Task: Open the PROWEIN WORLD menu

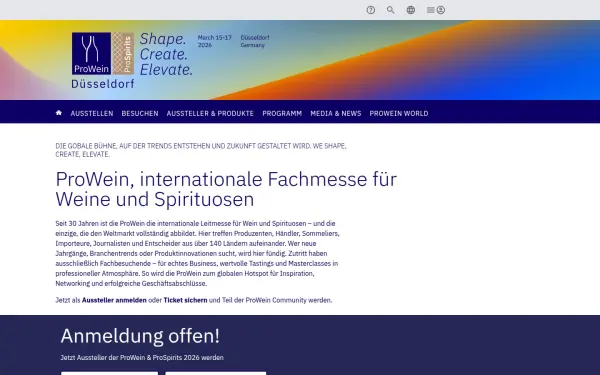Action: [x=399, y=114]
